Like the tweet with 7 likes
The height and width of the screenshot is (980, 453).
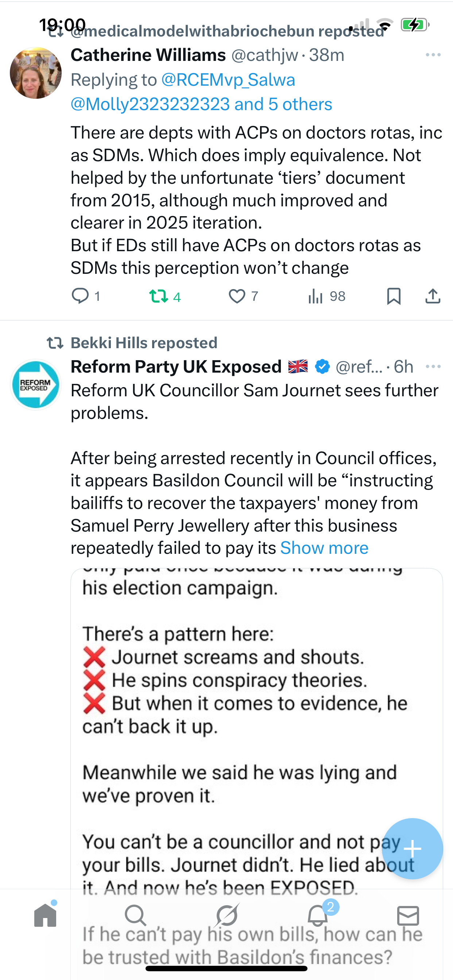tap(237, 296)
